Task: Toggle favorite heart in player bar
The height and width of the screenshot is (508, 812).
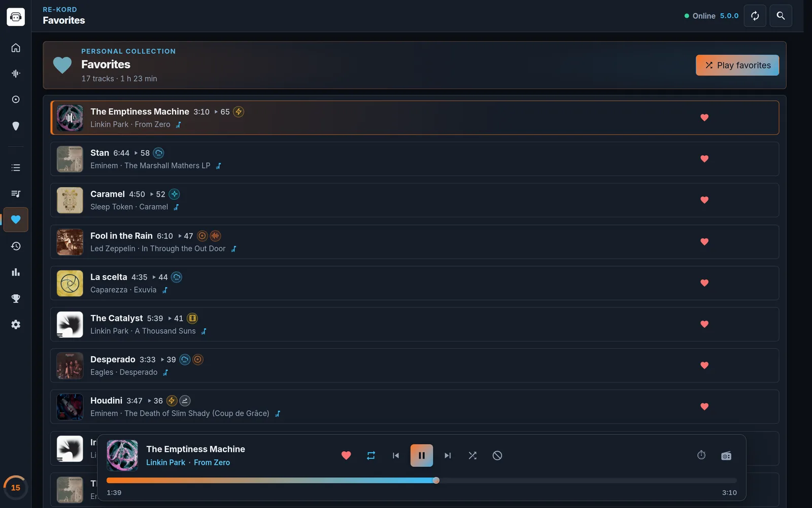Action: point(346,456)
